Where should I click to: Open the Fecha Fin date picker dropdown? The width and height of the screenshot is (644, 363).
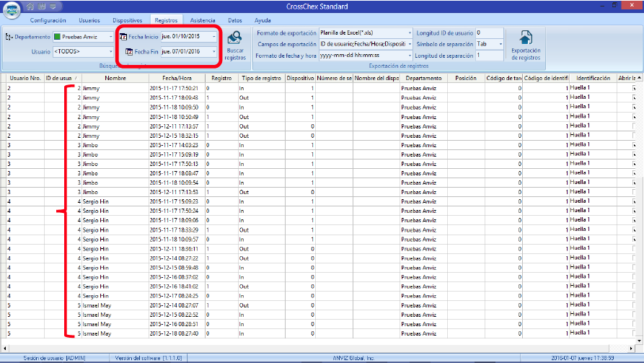213,52
